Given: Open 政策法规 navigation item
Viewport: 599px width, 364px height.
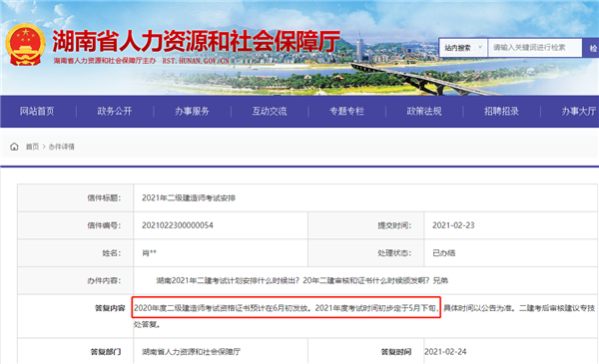Looking at the screenshot, I should (424, 111).
